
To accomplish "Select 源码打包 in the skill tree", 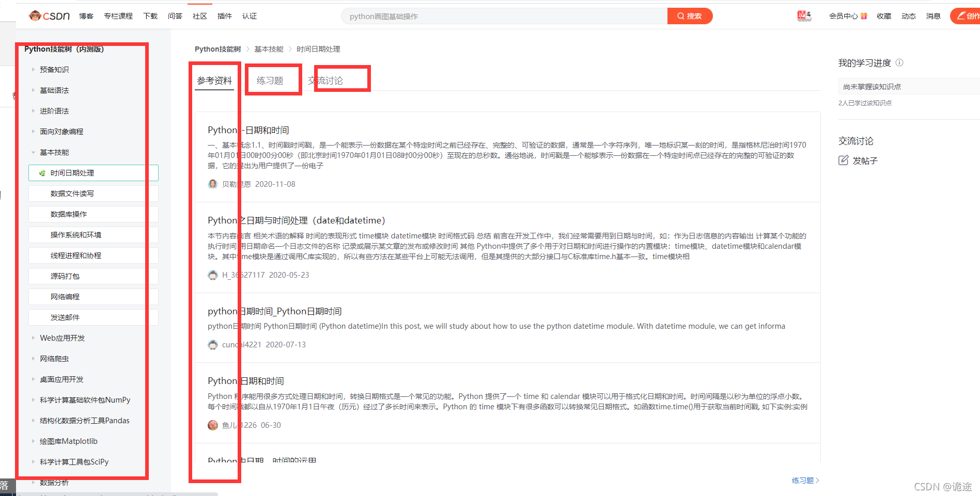I will [x=94, y=276].
